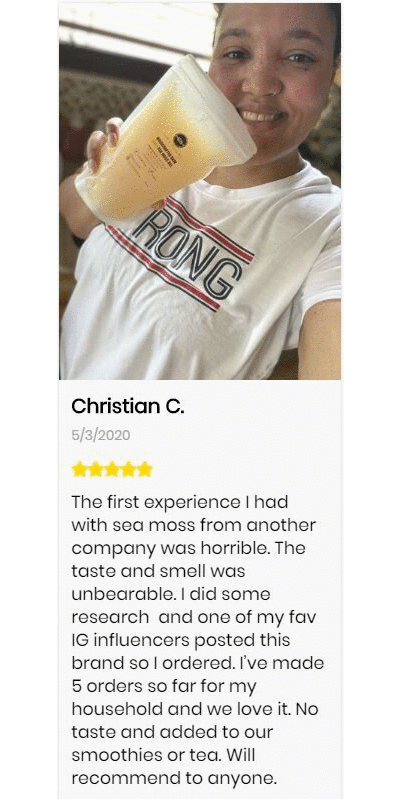This screenshot has width=400, height=799.
Task: Click the first yellow rating star
Action: click(79, 469)
